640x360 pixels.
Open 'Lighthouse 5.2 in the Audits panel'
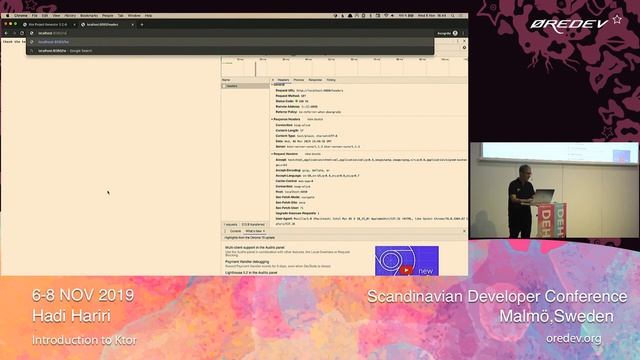coord(251,272)
